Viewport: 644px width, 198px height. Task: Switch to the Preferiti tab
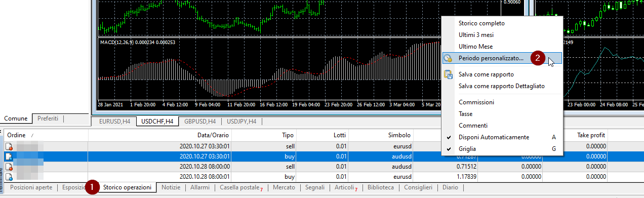(48, 118)
